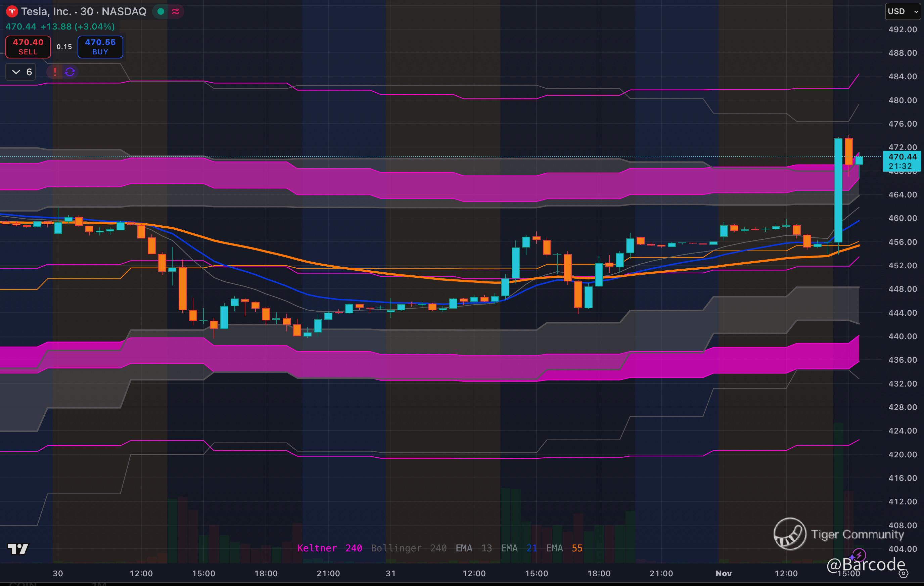The image size is (924, 586).
Task: Click the Tesla, Inc. symbol title
Action: pyautogui.click(x=46, y=11)
